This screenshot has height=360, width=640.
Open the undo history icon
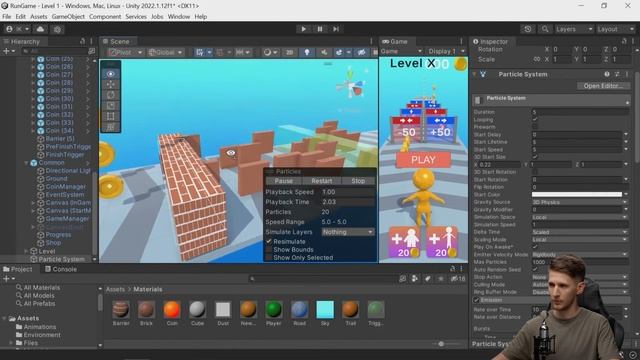coord(528,29)
